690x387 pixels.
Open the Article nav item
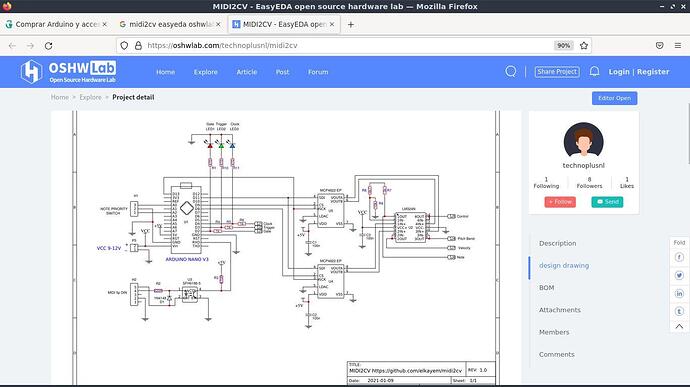(x=247, y=72)
